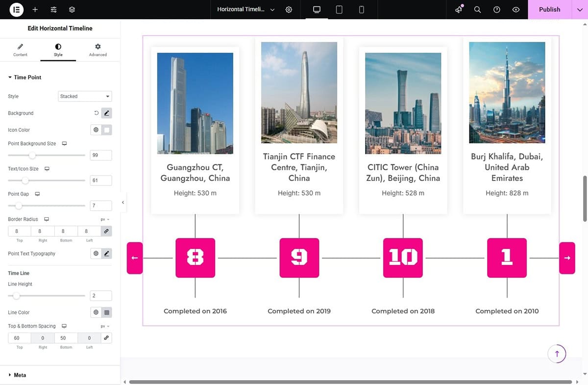Click the Line Color gray swatch

coord(107,312)
